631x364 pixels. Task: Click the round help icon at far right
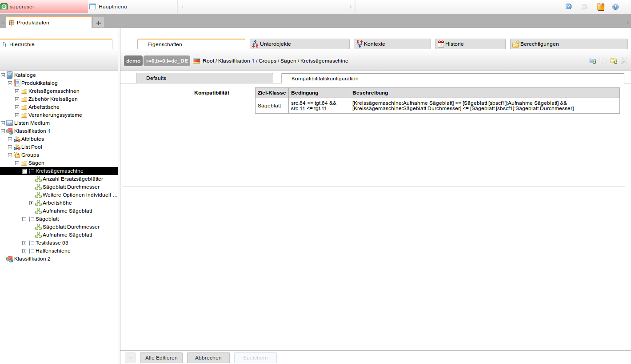[615, 7]
